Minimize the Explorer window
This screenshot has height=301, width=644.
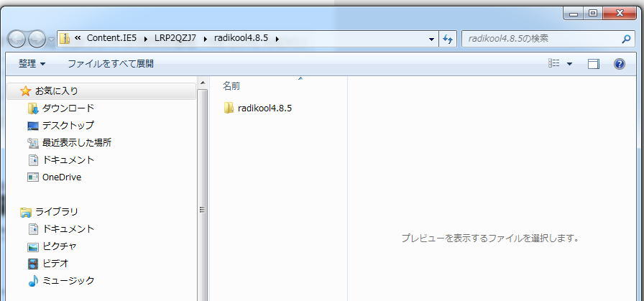(574, 14)
